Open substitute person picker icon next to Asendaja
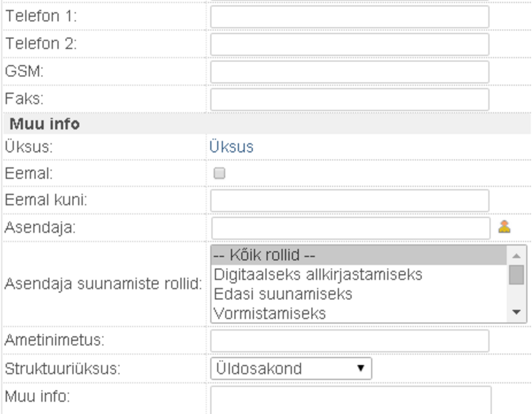 point(504,227)
